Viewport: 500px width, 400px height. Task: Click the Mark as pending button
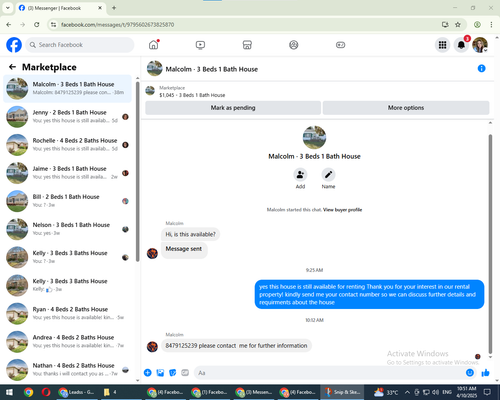click(233, 108)
